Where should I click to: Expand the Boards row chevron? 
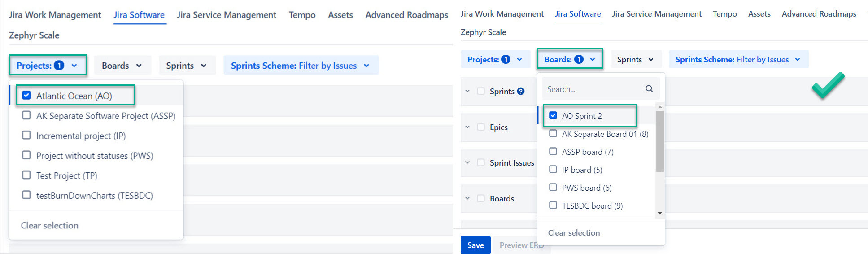467,198
